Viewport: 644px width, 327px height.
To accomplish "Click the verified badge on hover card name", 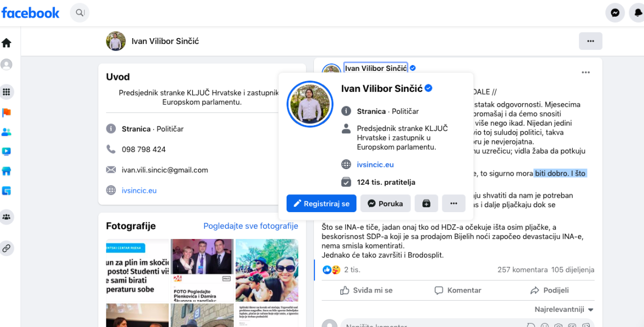I will (429, 88).
